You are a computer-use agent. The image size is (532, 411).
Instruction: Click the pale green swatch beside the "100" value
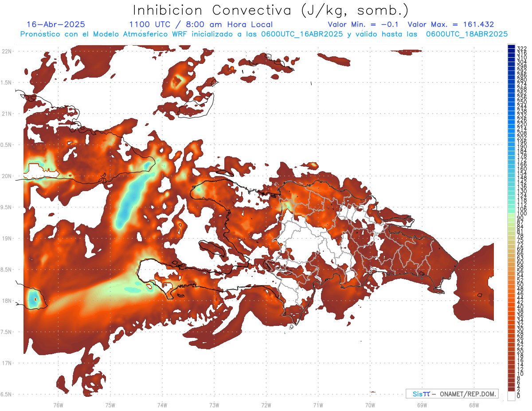(511, 216)
